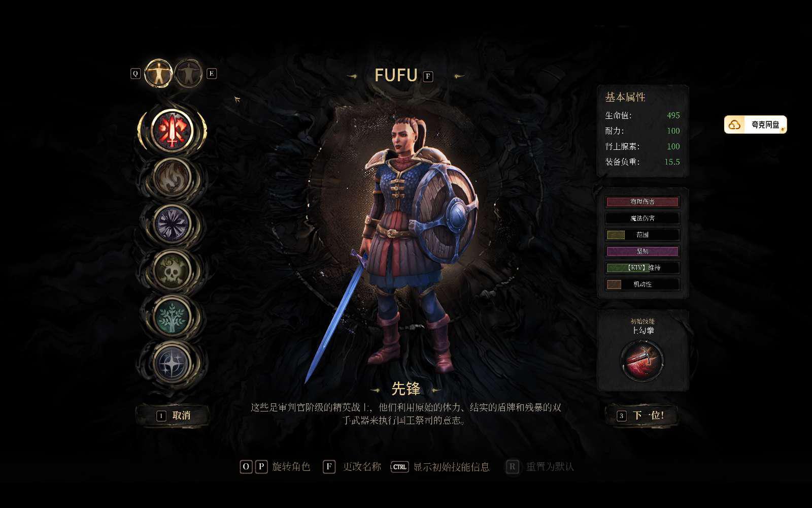
Task: Click the 魔法伤害 stat bar
Action: tap(642, 218)
